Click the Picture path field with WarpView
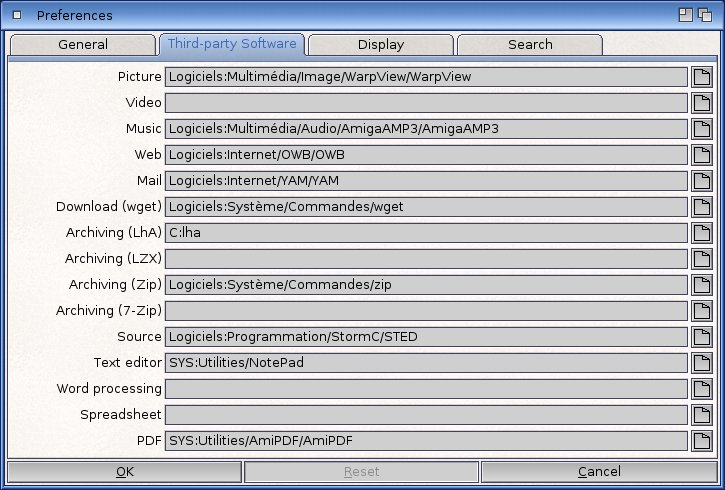The height and width of the screenshot is (490, 725). 426,77
